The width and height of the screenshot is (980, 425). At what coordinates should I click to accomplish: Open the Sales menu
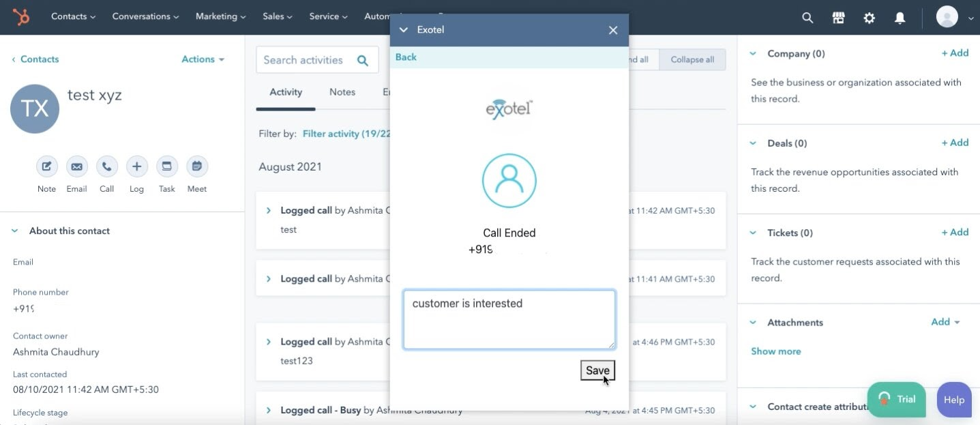[x=278, y=16]
